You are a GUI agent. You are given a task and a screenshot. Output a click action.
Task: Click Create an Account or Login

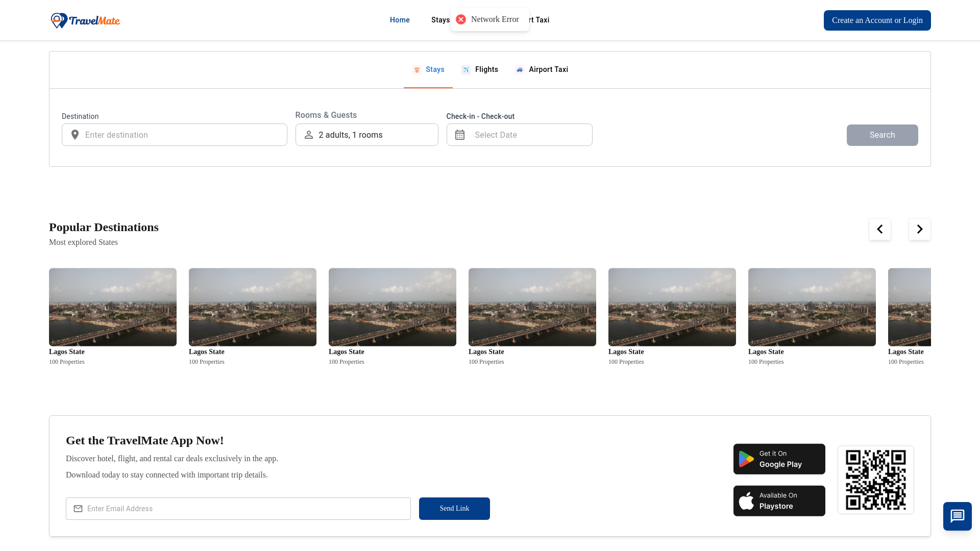pyautogui.click(x=877, y=20)
